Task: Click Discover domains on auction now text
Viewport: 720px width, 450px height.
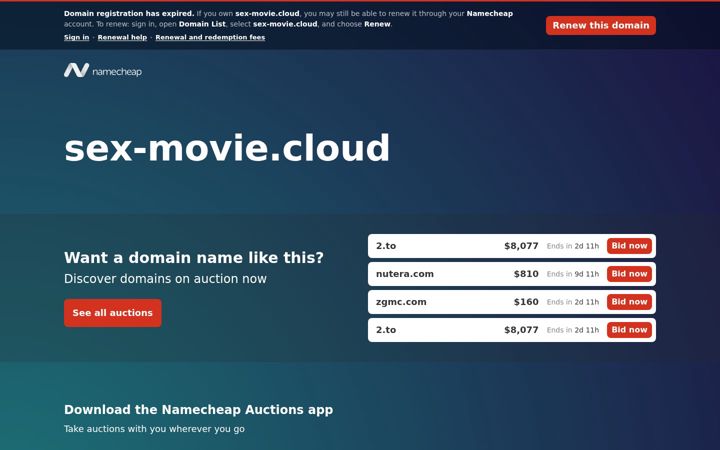Action: (x=165, y=279)
